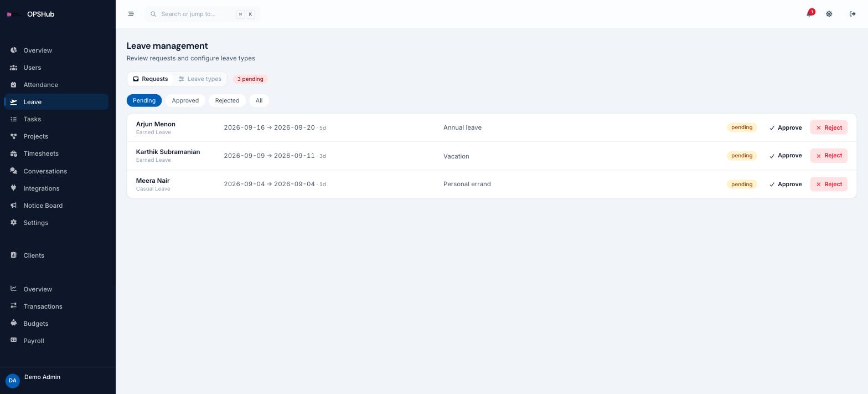The image size is (868, 394).
Task: Approve Meera Nair's leave request
Action: [786, 184]
